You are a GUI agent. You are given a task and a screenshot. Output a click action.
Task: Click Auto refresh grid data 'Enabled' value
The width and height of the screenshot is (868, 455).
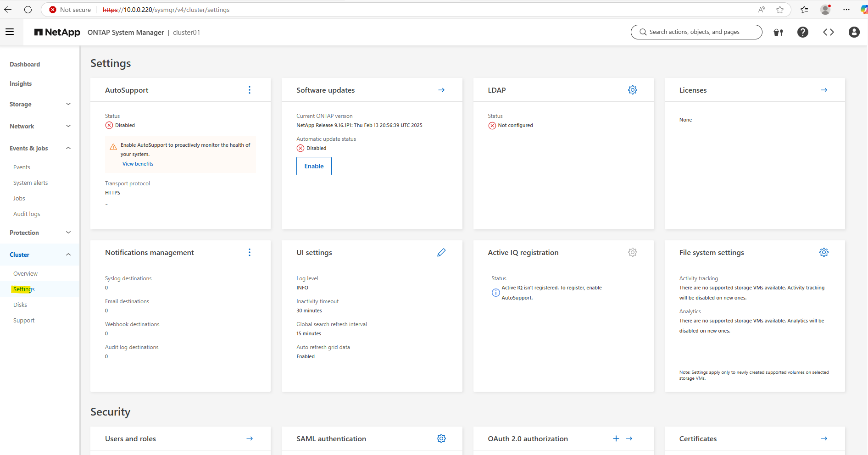[x=306, y=356]
